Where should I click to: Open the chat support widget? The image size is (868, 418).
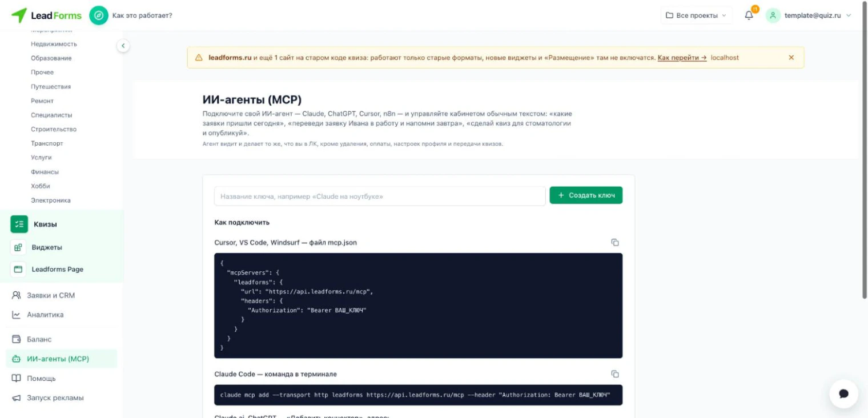point(843,394)
